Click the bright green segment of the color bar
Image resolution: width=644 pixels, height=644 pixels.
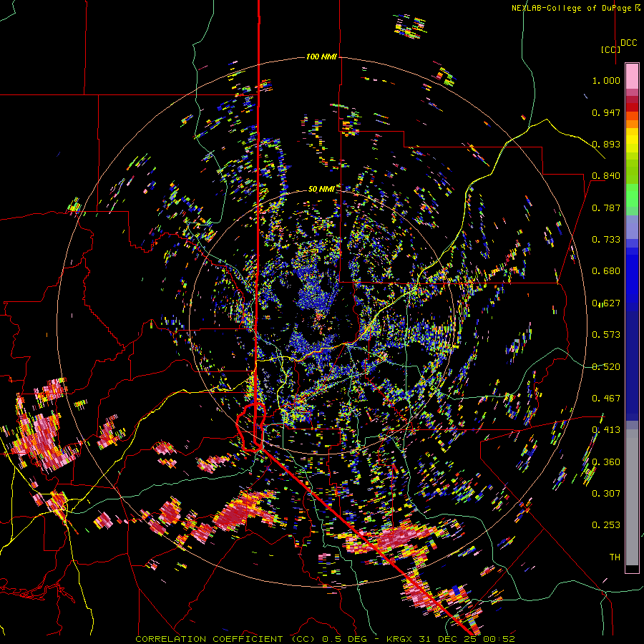[632, 195]
